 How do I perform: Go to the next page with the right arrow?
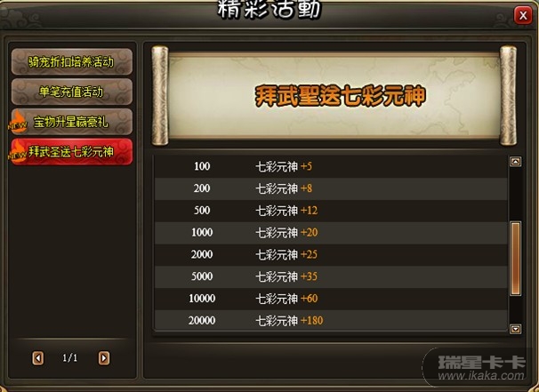[104, 358]
